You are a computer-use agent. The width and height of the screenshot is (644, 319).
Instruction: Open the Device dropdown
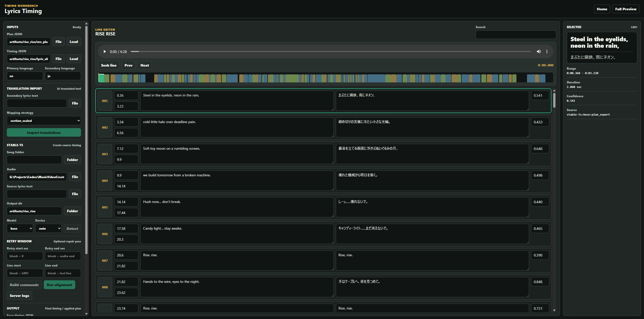[48, 229]
